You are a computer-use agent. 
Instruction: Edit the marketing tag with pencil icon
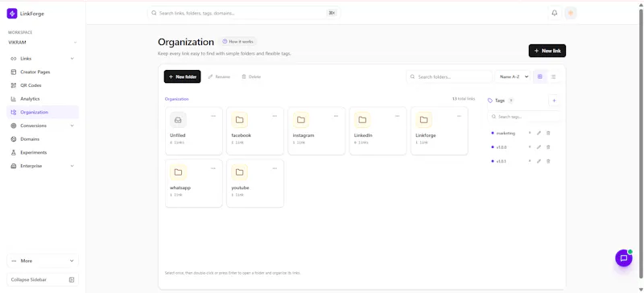click(x=539, y=133)
